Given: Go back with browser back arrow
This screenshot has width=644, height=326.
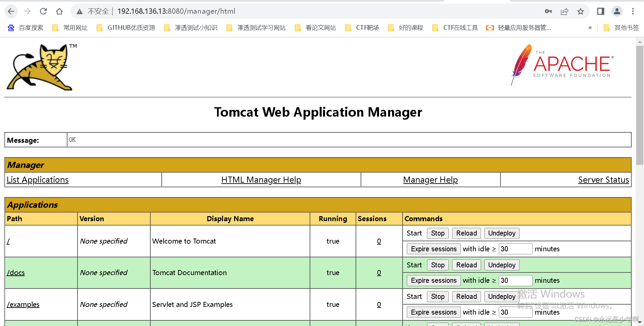Looking at the screenshot, I should [11, 11].
